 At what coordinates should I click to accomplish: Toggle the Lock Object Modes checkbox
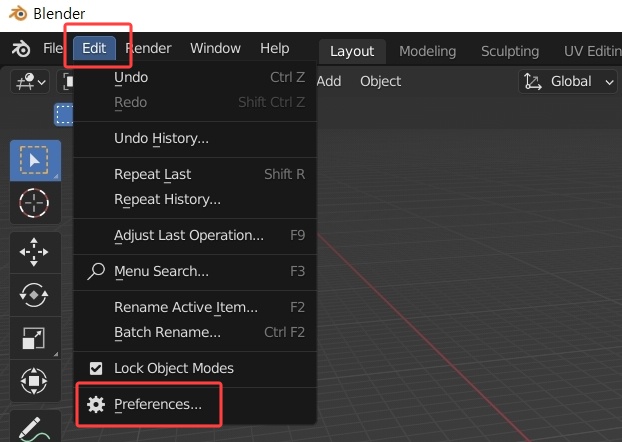point(96,368)
